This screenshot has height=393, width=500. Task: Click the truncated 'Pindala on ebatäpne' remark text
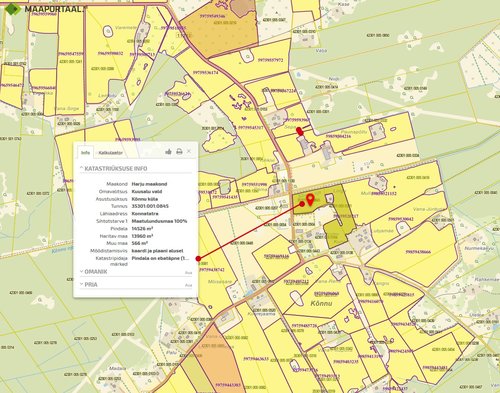[x=161, y=258]
